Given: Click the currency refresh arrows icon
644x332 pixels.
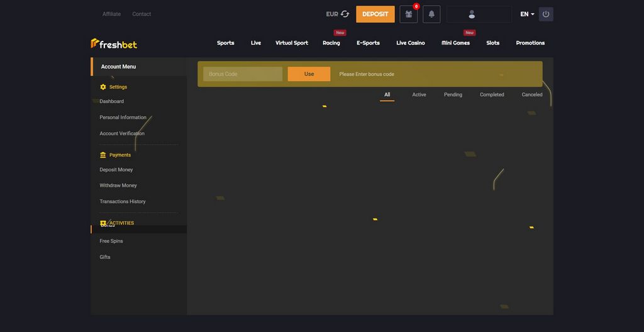Looking at the screenshot, I should click(345, 14).
